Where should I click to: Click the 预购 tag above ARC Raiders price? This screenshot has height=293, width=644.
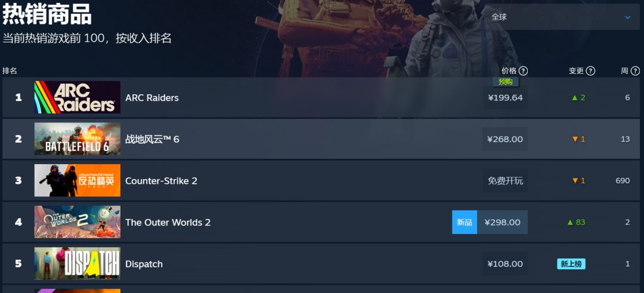coord(506,82)
